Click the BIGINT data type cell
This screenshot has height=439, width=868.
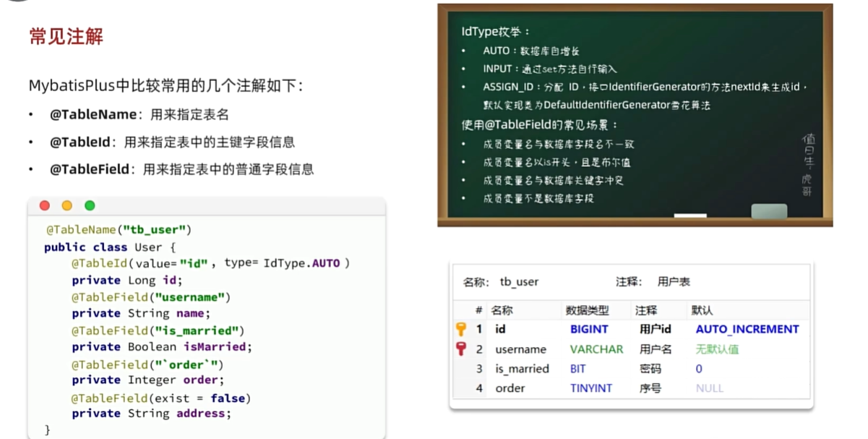pyautogui.click(x=589, y=329)
